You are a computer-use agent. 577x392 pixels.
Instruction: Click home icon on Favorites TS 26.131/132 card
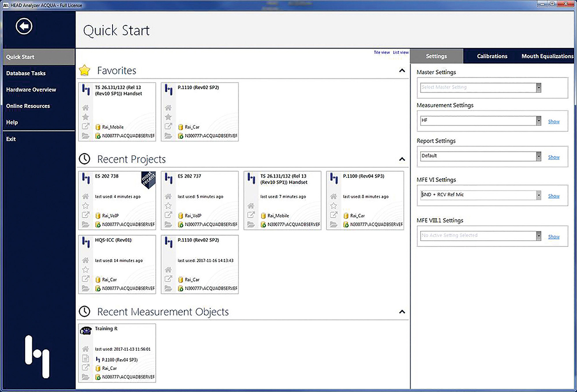(86, 108)
